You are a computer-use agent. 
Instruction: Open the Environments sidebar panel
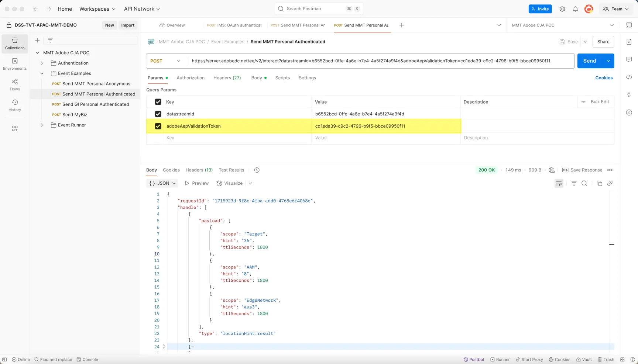(15, 64)
